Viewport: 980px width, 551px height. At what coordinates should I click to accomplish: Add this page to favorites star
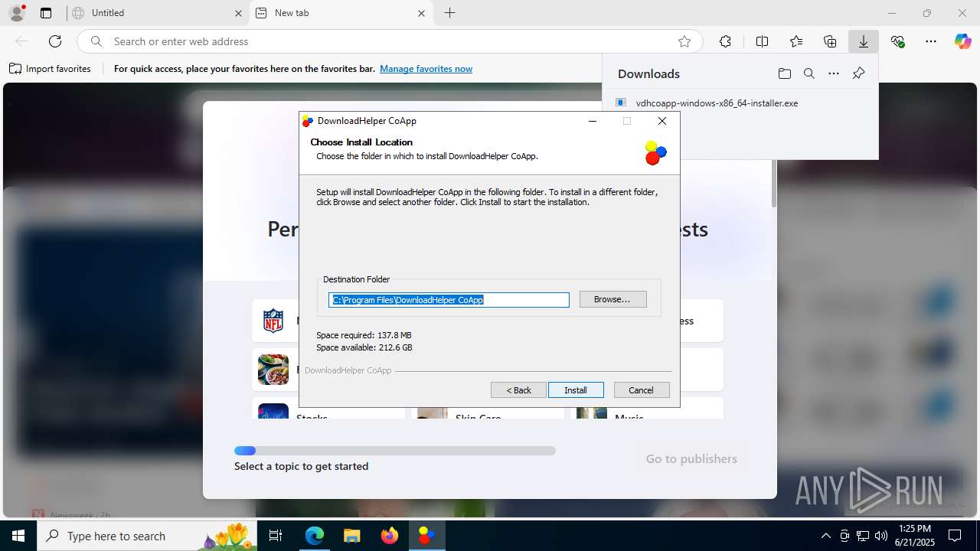(x=684, y=41)
